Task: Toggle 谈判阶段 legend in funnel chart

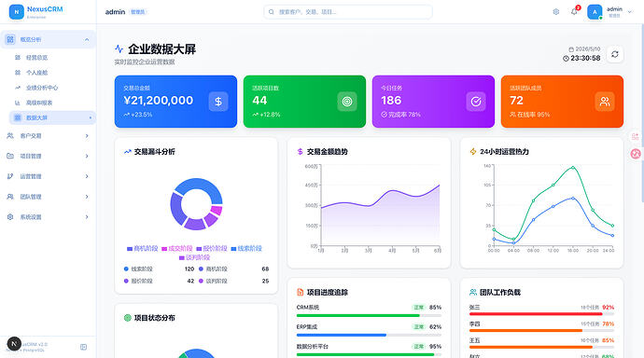Action: tap(195, 257)
